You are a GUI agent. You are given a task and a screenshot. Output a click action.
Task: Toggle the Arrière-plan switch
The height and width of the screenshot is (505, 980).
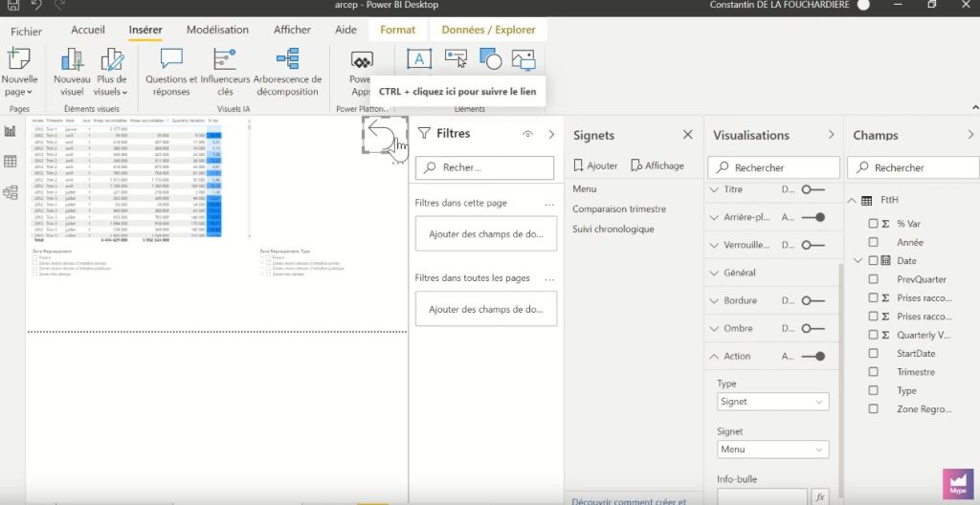point(813,217)
